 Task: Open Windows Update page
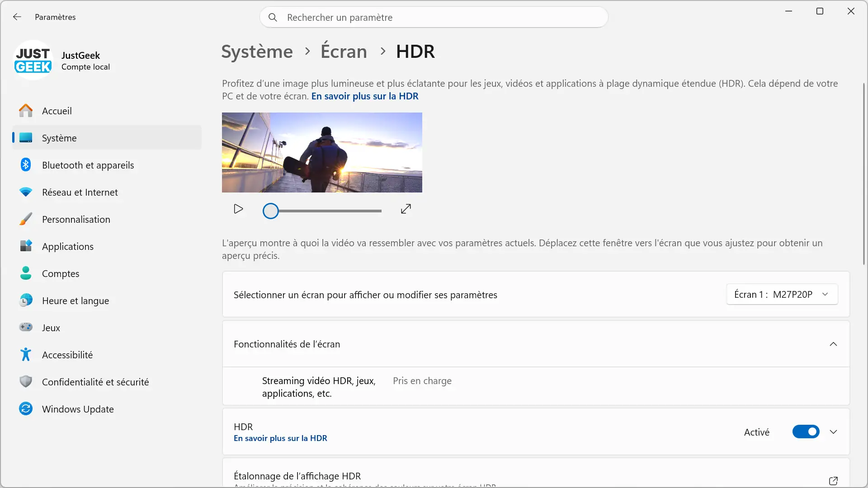107,409
